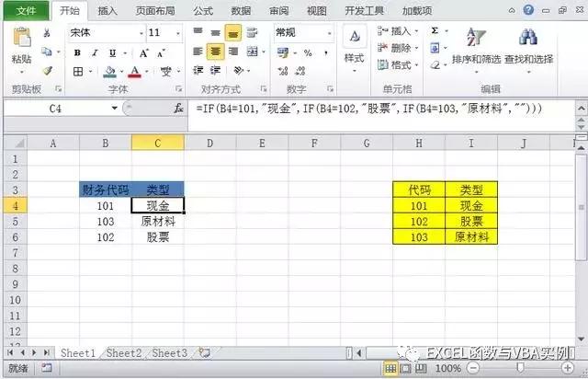
Task: Open the 样式 styles gallery
Action: [354, 48]
